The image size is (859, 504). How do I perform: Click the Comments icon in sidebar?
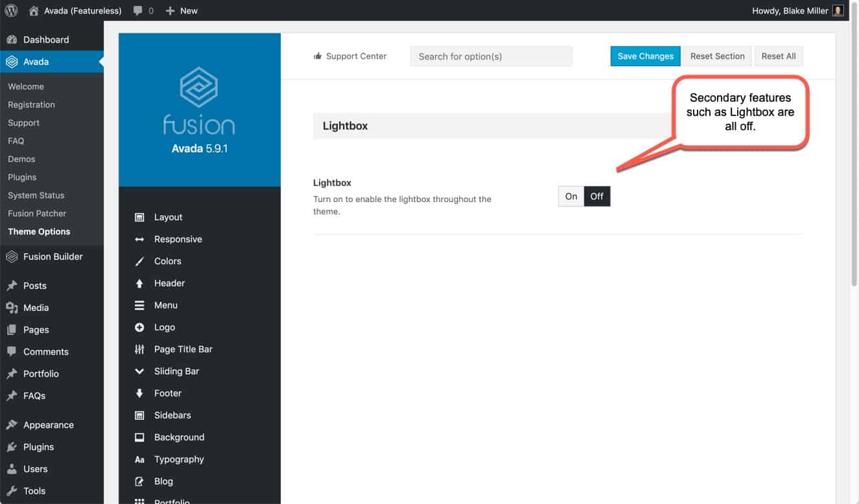click(12, 352)
